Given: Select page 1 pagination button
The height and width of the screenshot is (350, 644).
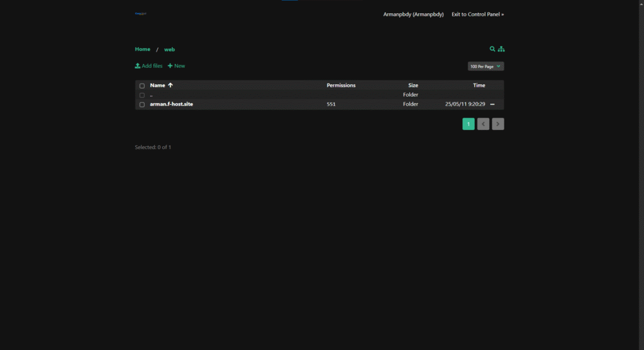Looking at the screenshot, I should (469, 124).
